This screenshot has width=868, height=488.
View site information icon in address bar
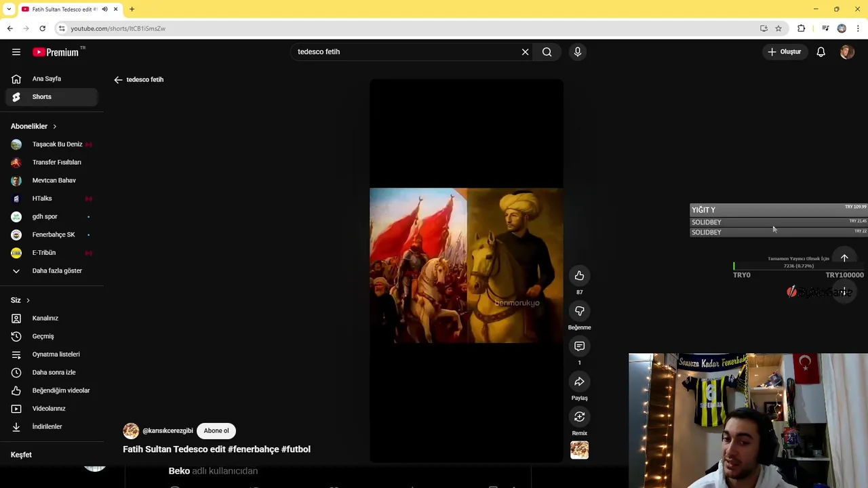pos(62,28)
